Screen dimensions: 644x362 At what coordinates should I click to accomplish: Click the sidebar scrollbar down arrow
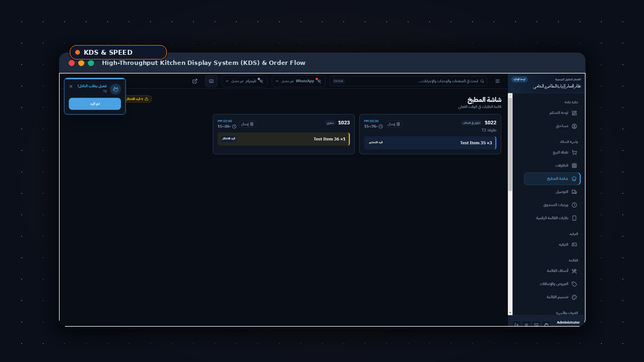510,313
